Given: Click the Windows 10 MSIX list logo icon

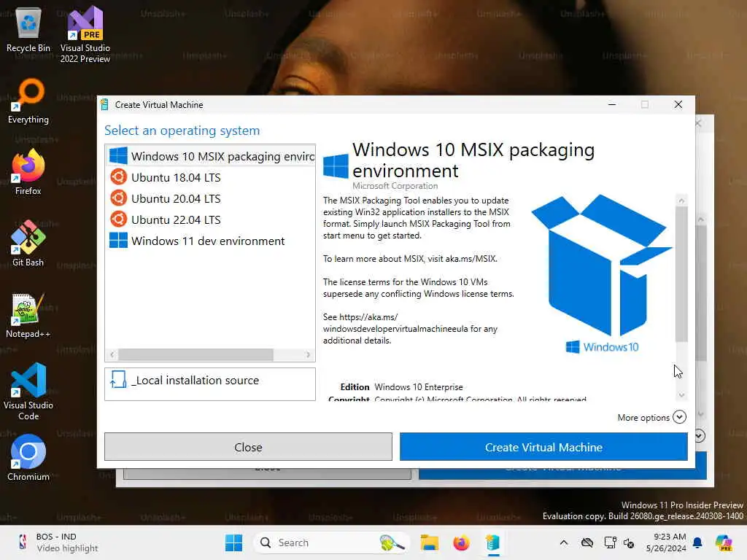Looking at the screenshot, I should pyautogui.click(x=118, y=156).
